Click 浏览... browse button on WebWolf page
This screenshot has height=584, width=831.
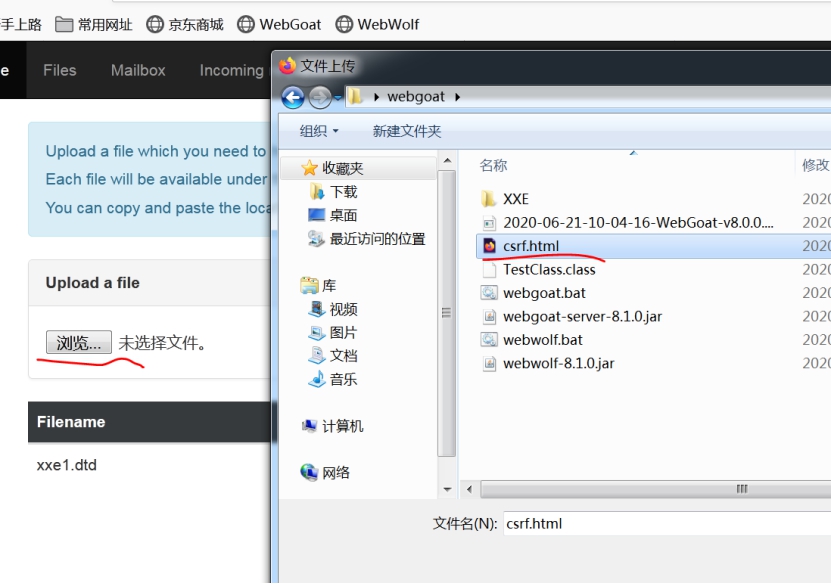click(x=78, y=342)
